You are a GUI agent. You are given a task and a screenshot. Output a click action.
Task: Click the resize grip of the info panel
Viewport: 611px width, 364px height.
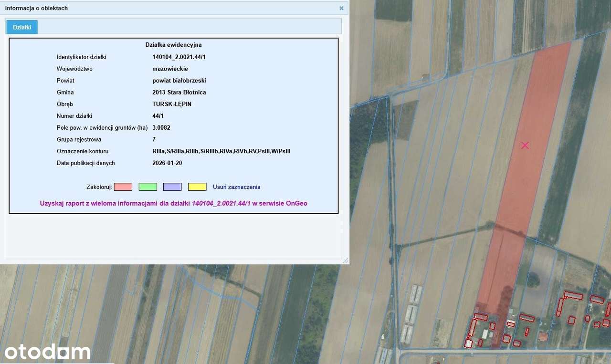(345, 260)
